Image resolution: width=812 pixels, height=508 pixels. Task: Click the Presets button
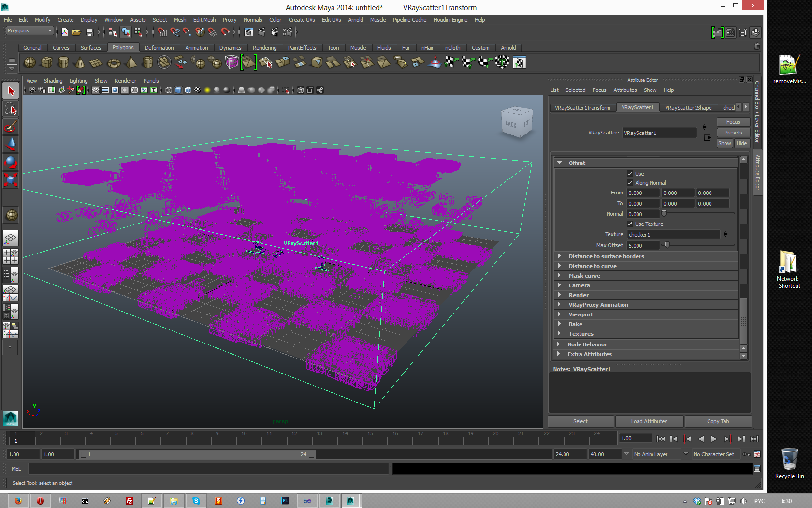[733, 133]
